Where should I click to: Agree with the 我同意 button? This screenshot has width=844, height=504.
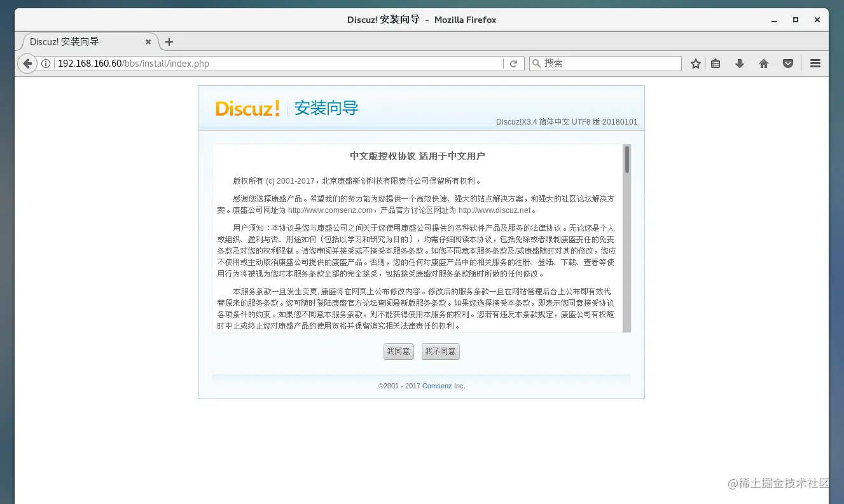coord(399,351)
